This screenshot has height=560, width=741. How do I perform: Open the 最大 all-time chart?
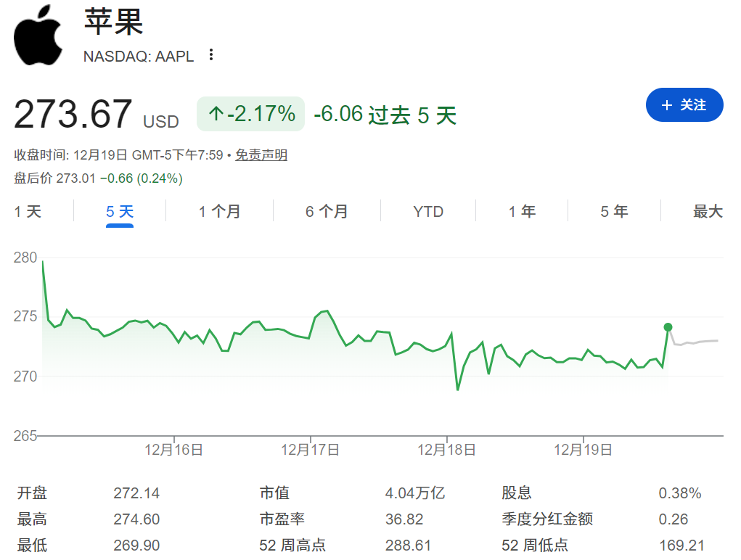pos(708,211)
